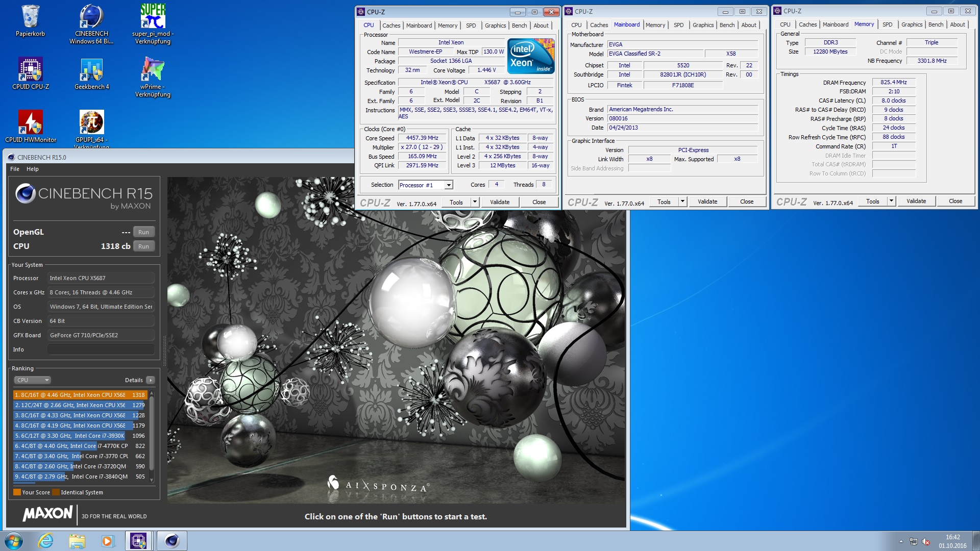980x551 pixels.
Task: Run the OpenGL benchmark
Action: (x=143, y=232)
